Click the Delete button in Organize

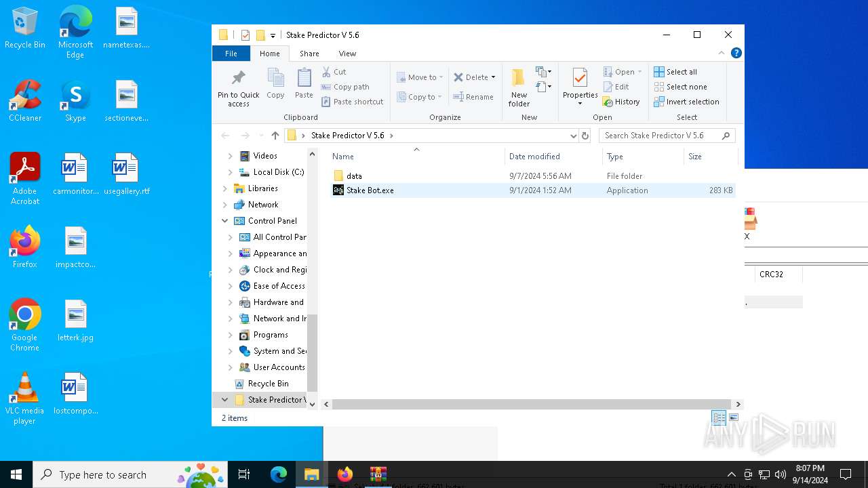tap(475, 77)
